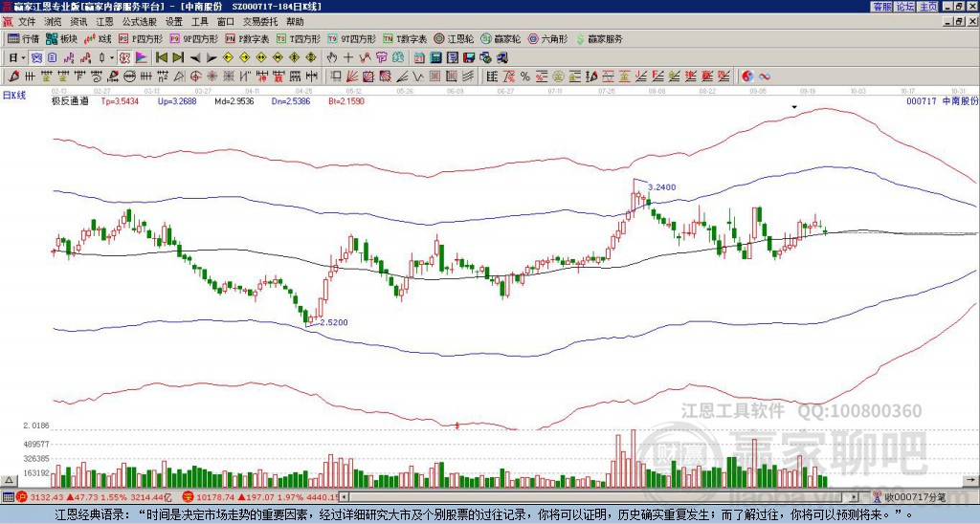Open the 交易委托 menu
This screenshot has width=980, height=524.
260,22
